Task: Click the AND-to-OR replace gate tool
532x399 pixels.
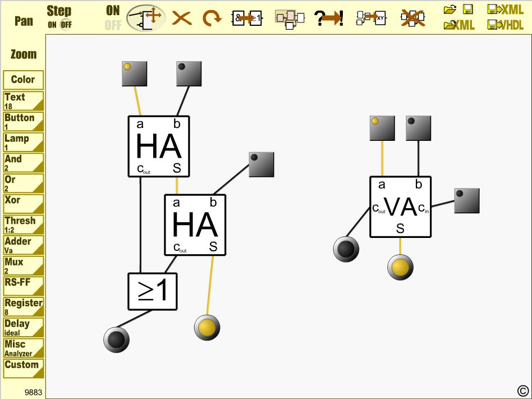Action: click(247, 18)
